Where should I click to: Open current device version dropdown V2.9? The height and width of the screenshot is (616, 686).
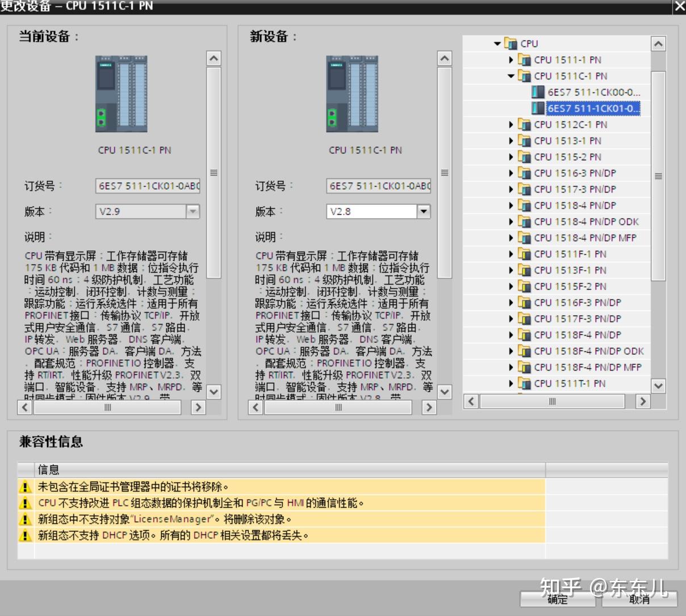coord(193,212)
